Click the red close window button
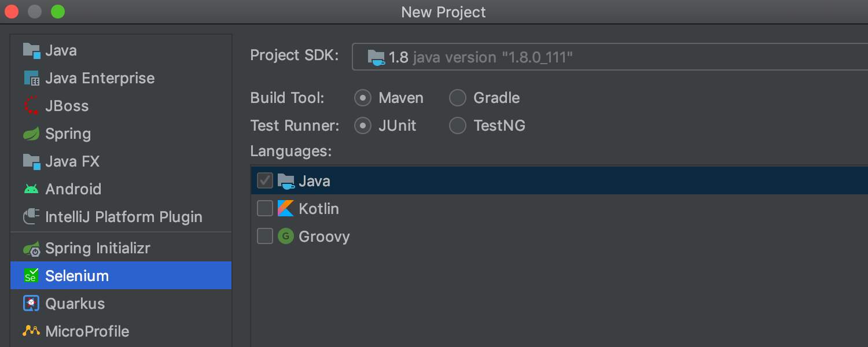The height and width of the screenshot is (347, 868). tap(12, 12)
